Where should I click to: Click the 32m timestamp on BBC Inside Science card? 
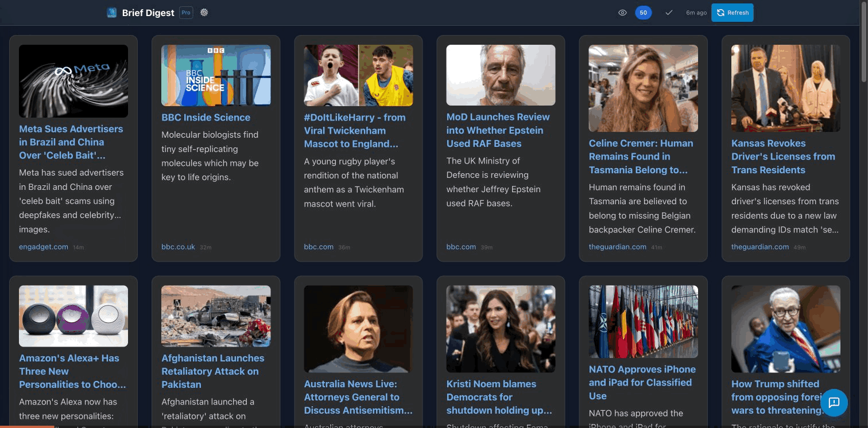(206, 247)
